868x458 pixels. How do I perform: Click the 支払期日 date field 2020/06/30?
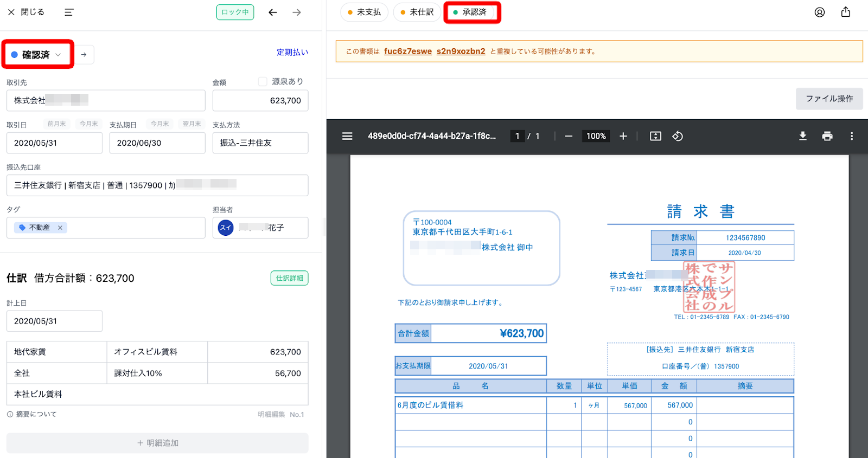tap(157, 143)
